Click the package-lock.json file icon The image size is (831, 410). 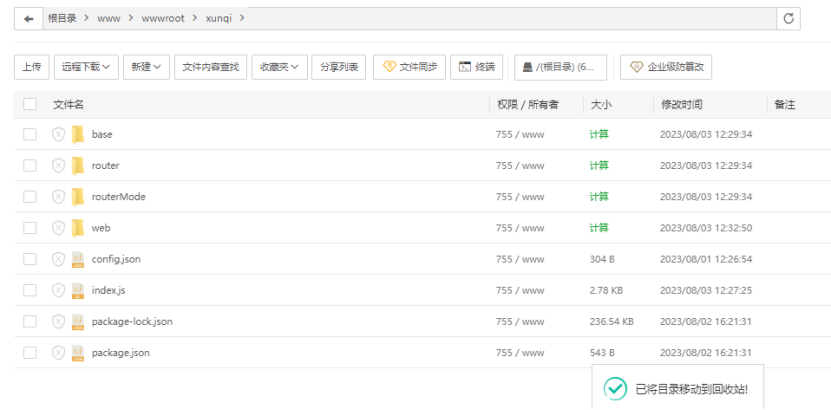(77, 321)
